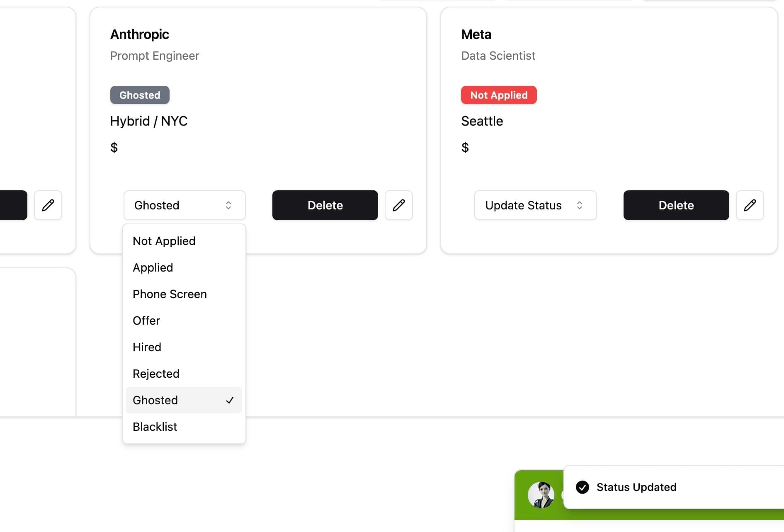Pick Offer from the status dropdown list
Viewport: 784px width, 532px height.
(146, 321)
